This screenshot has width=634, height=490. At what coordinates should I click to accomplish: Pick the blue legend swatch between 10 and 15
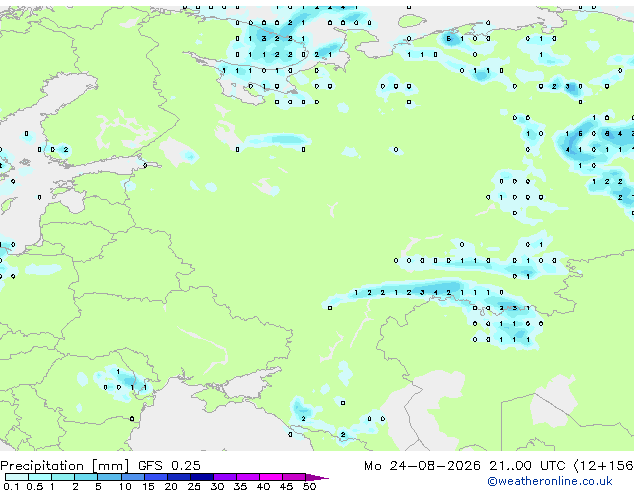pos(132,477)
